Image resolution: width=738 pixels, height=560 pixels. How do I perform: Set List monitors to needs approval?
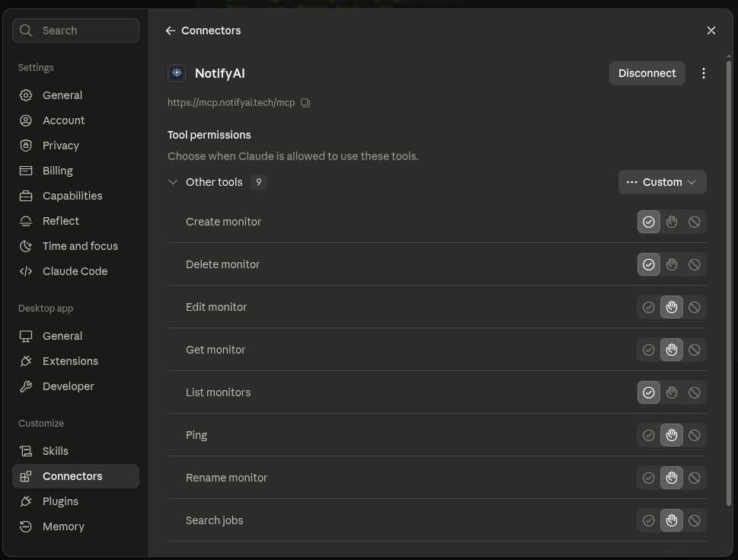pos(672,392)
